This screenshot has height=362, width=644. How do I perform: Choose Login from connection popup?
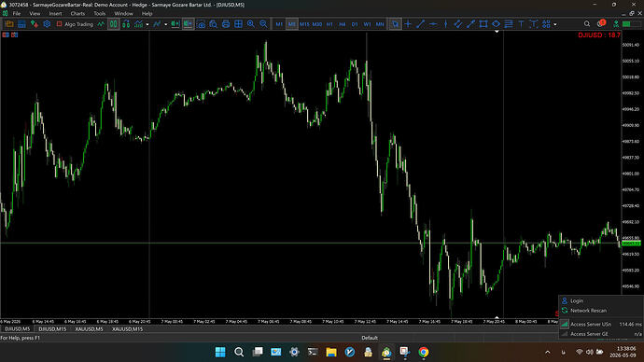click(x=601, y=300)
